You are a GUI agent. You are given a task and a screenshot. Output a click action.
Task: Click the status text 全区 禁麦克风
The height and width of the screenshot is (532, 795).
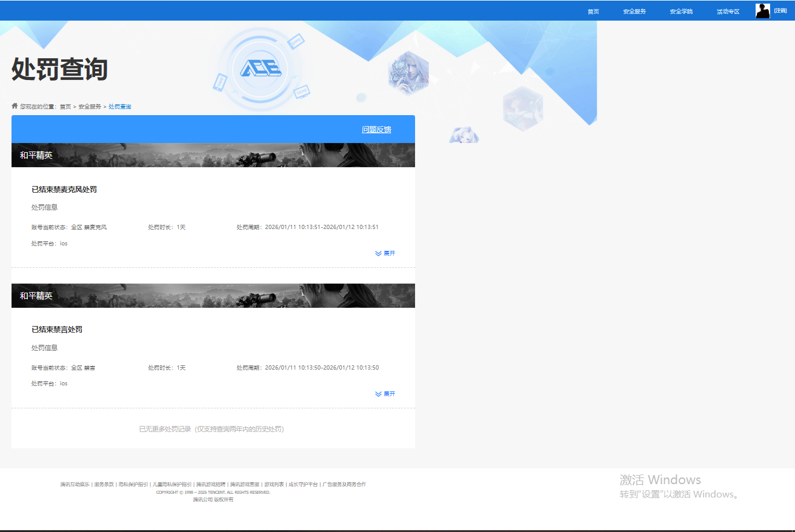point(89,227)
